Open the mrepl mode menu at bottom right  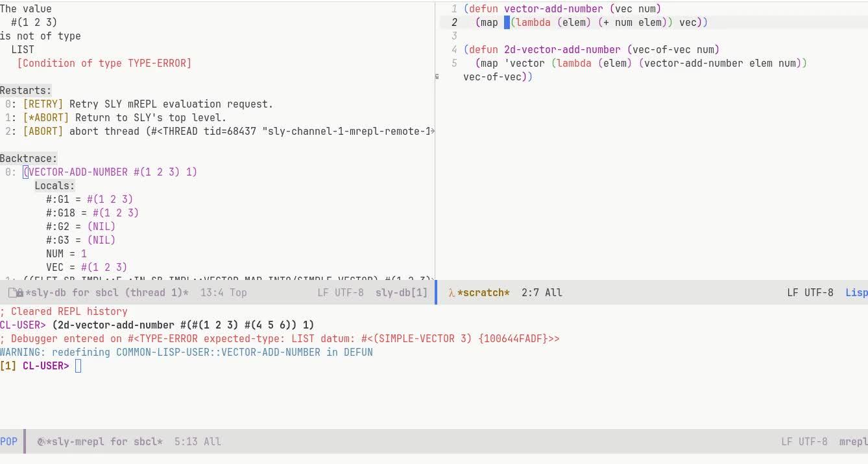click(x=853, y=441)
